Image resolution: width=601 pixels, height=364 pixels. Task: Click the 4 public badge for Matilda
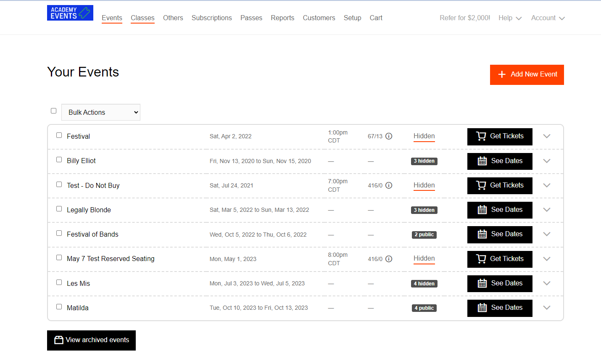click(424, 308)
